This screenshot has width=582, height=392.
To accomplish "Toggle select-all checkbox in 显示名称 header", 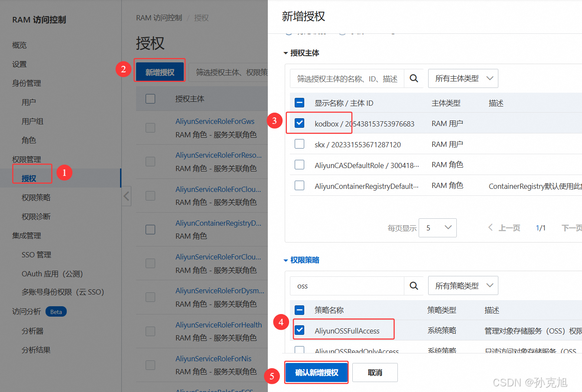I will coord(299,103).
